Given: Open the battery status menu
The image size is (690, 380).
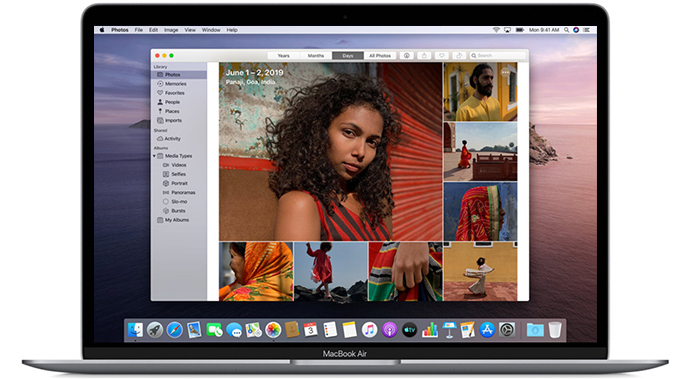Looking at the screenshot, I should pos(520,30).
